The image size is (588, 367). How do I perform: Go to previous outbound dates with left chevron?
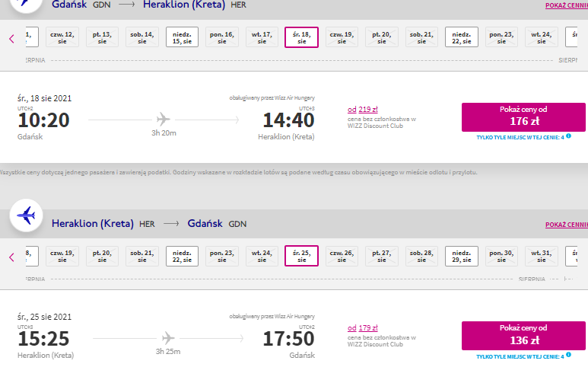coord(11,38)
